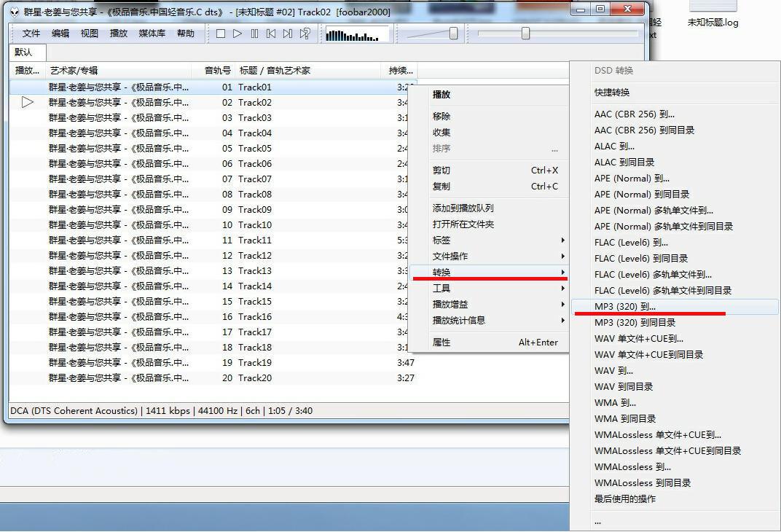Choose 添加到播放队列 in context menu

pyautogui.click(x=490, y=208)
